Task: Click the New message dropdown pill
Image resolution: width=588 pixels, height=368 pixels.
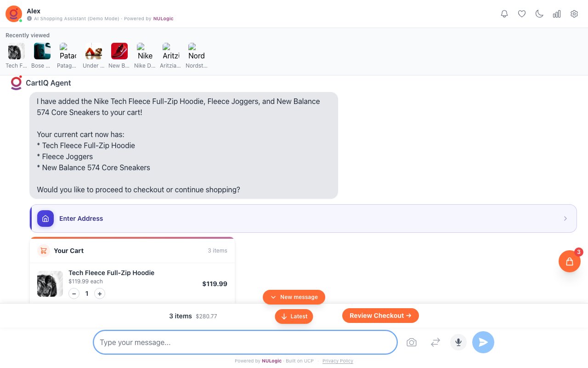Action: pos(294,297)
